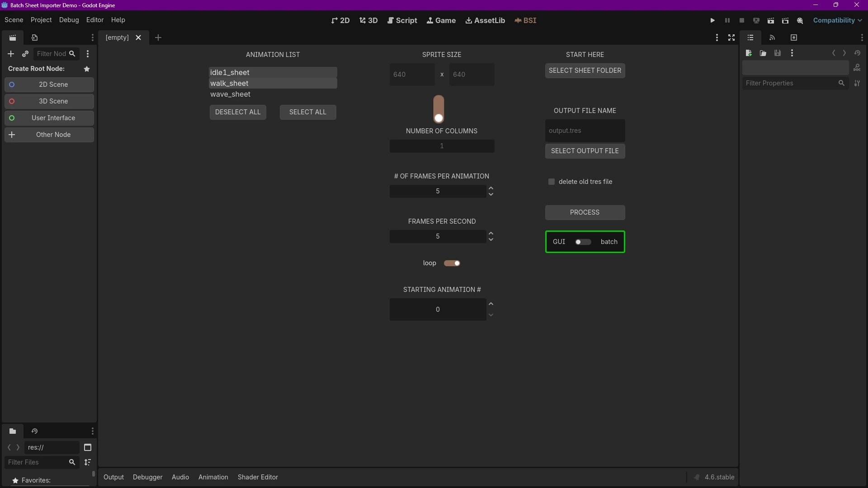Open the Project menu
The height and width of the screenshot is (488, 868).
41,20
